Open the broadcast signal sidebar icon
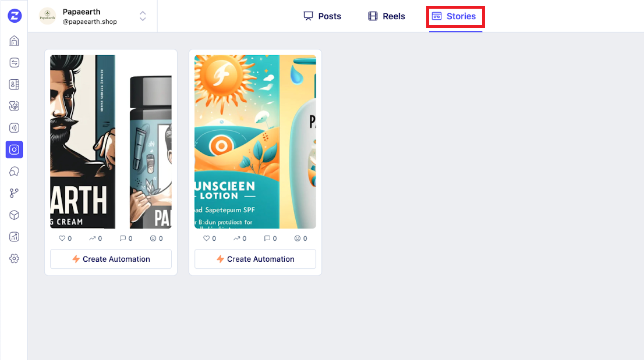Screen dimensions: 644x360 coord(15,128)
